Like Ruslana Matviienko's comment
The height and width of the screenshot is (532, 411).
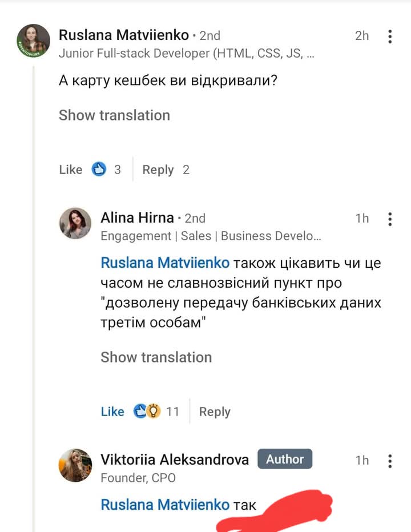click(71, 170)
